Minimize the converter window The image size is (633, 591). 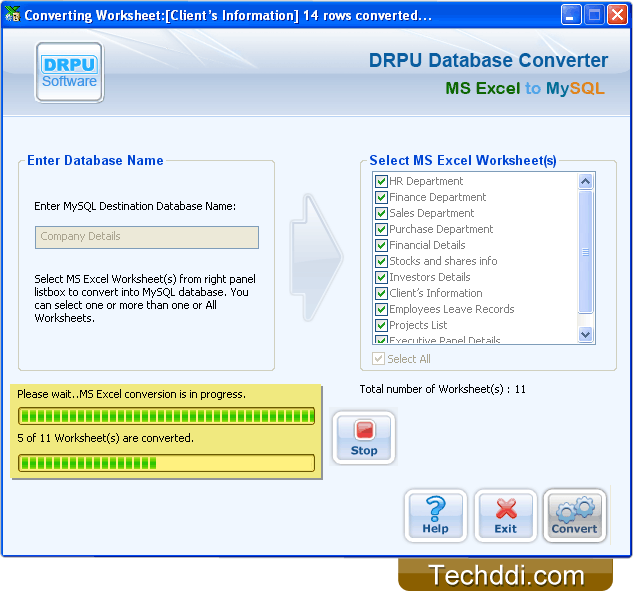(x=570, y=15)
